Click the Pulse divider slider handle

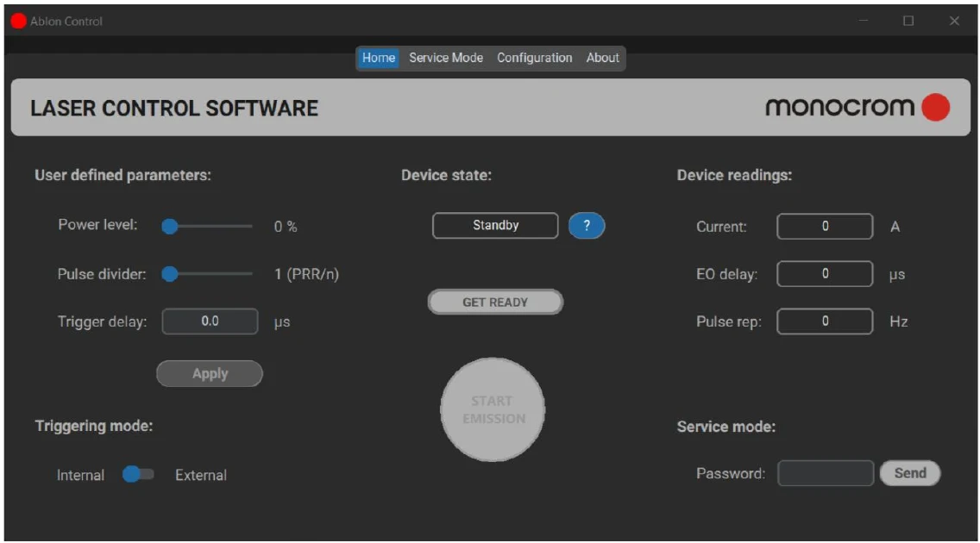click(x=169, y=273)
